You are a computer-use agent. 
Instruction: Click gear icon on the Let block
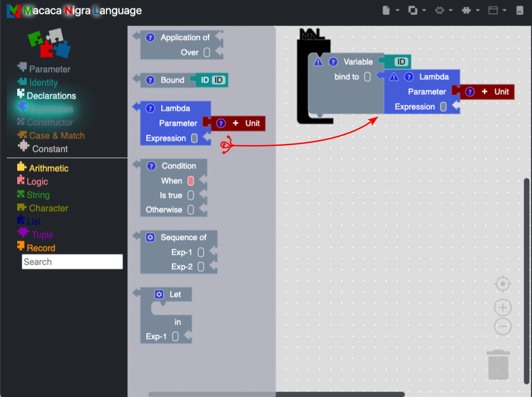click(159, 295)
